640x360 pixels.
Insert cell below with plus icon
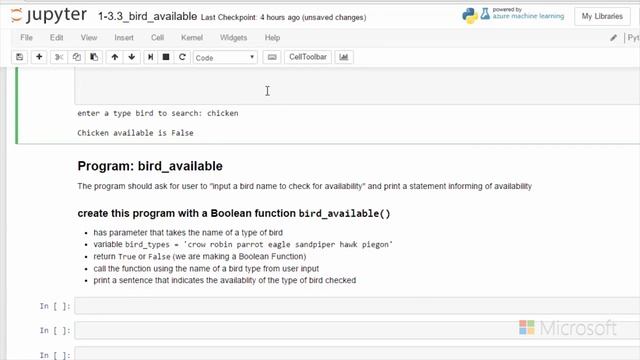pos(39,57)
